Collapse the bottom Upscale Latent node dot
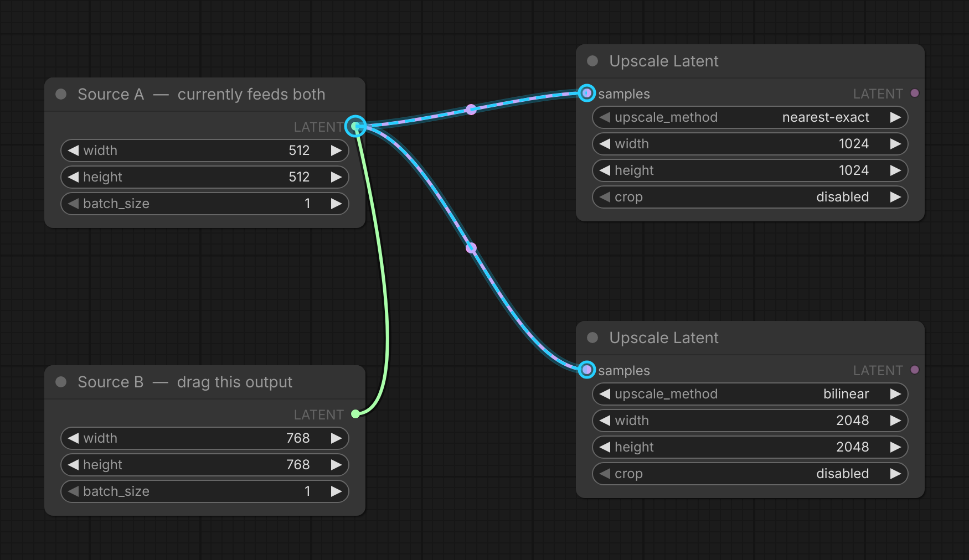 tap(592, 338)
